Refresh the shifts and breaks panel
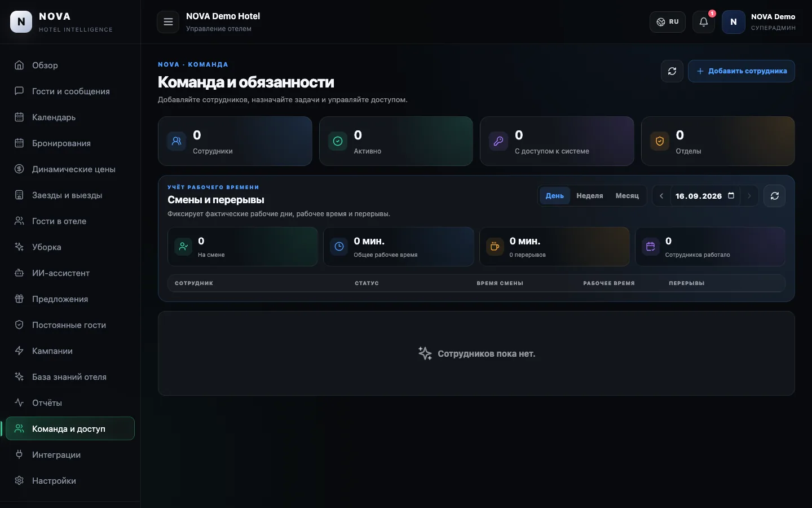 (x=775, y=196)
